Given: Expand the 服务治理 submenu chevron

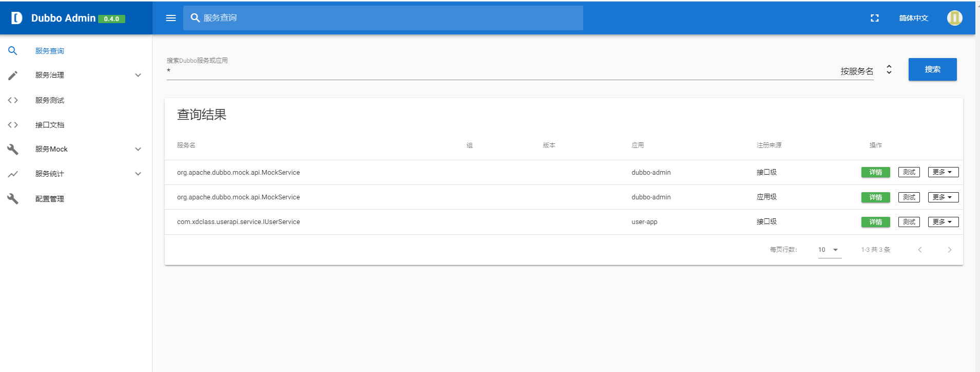Looking at the screenshot, I should [138, 75].
